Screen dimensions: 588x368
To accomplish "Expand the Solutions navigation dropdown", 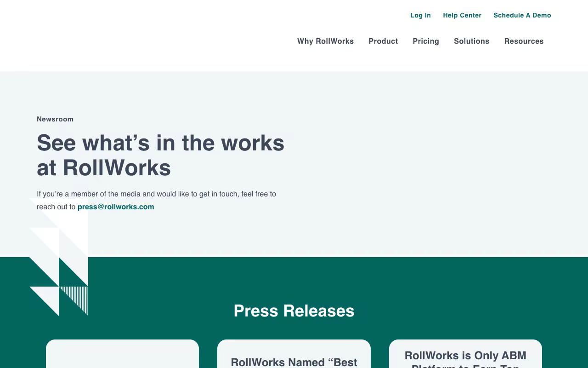I will [x=472, y=41].
